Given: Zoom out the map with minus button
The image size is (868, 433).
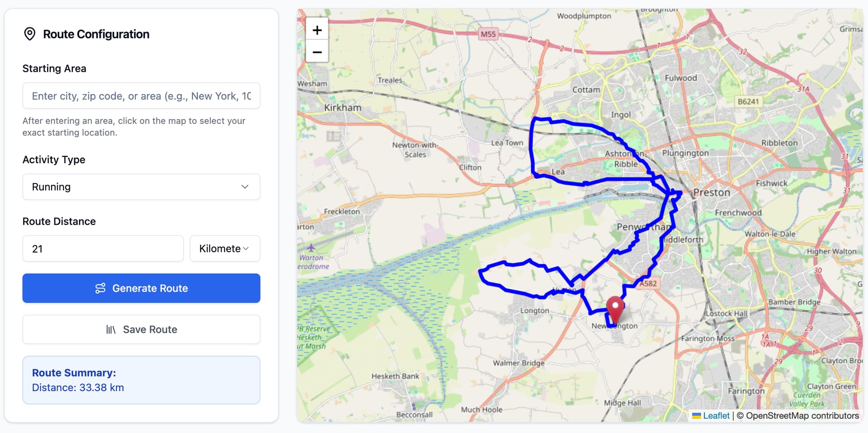Looking at the screenshot, I should tap(317, 52).
